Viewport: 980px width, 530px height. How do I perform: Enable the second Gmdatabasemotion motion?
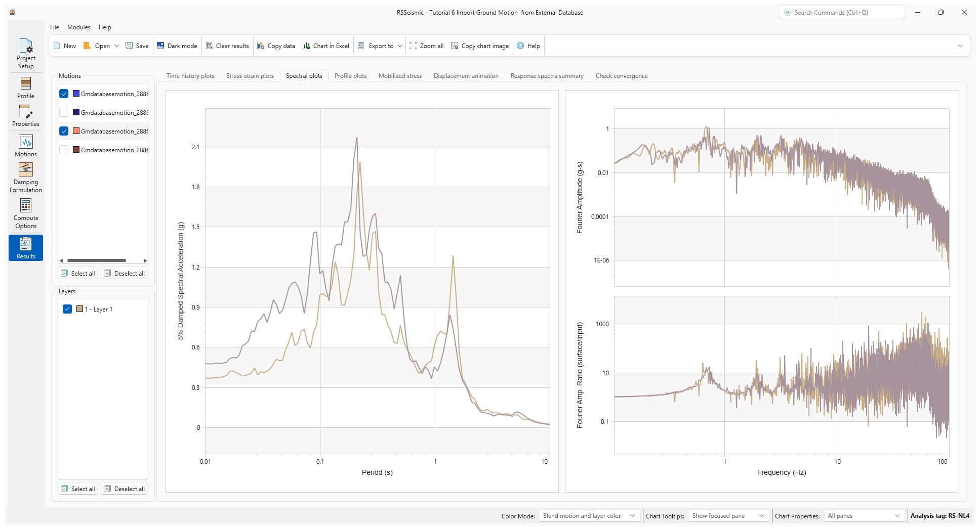pyautogui.click(x=64, y=112)
